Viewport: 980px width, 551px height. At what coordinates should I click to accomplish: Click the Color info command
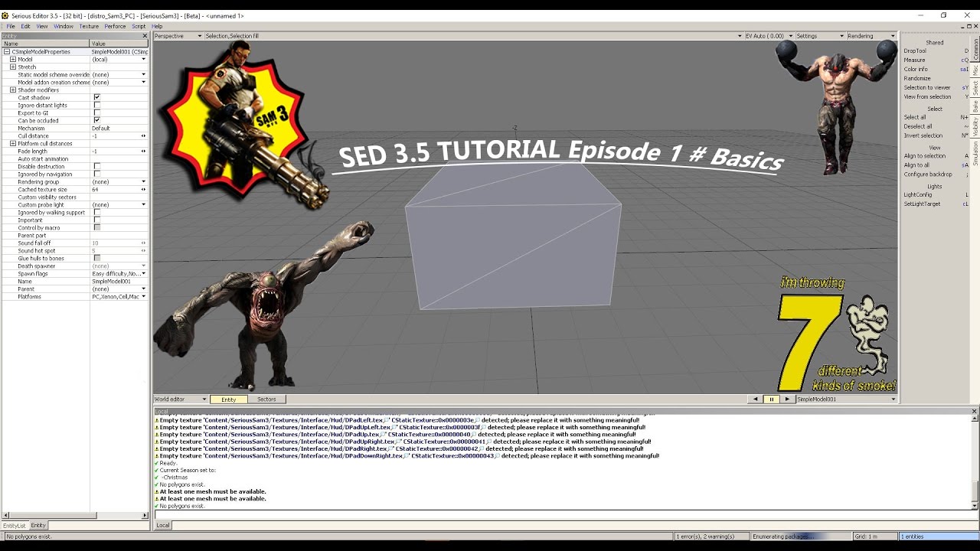pos(916,69)
